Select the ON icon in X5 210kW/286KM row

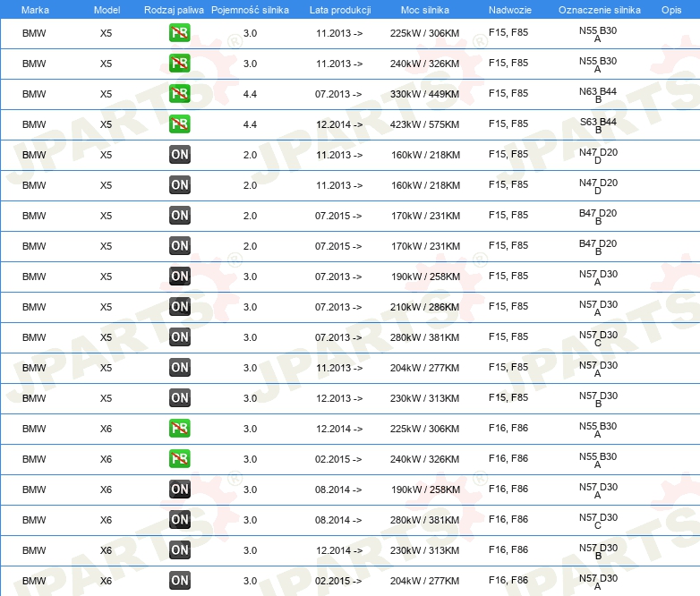click(180, 307)
